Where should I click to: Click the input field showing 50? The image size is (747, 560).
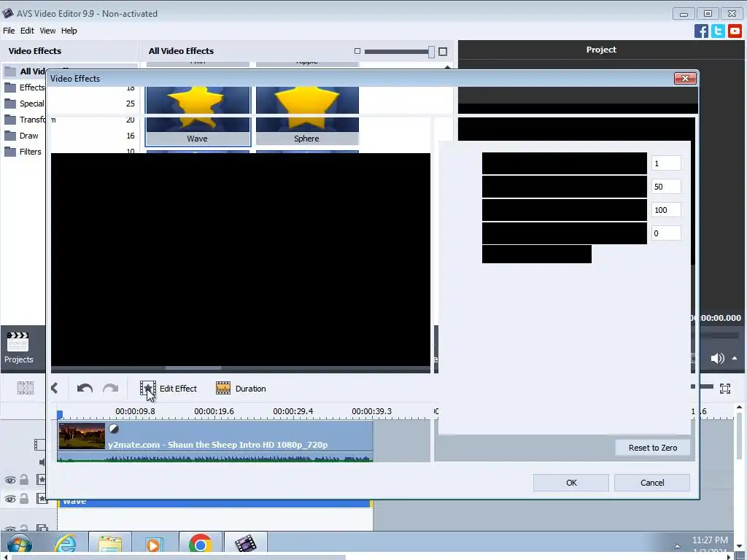click(665, 187)
